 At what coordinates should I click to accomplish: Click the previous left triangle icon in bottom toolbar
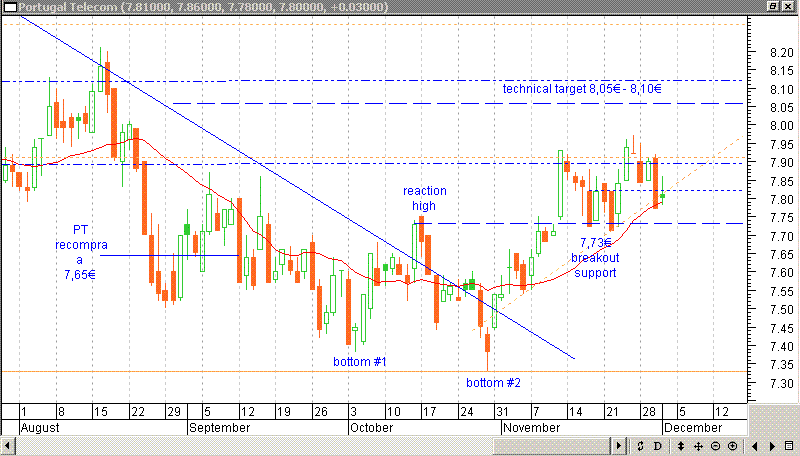[755, 446]
